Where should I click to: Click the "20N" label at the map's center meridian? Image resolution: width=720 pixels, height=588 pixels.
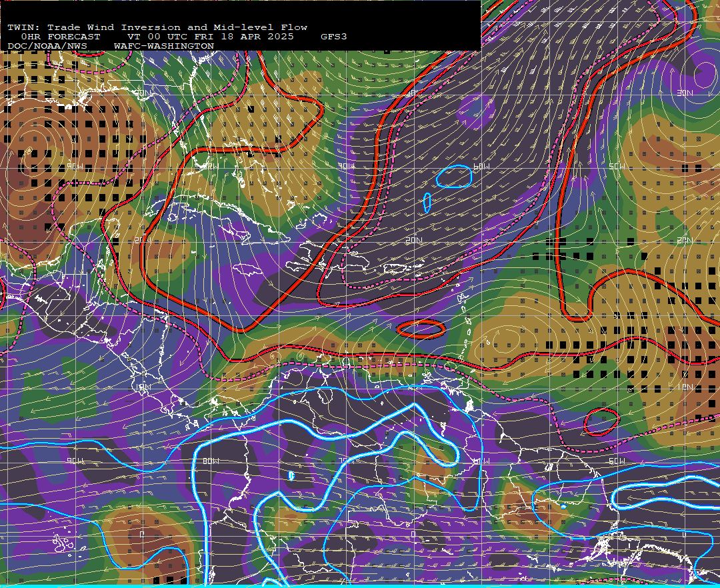414,241
